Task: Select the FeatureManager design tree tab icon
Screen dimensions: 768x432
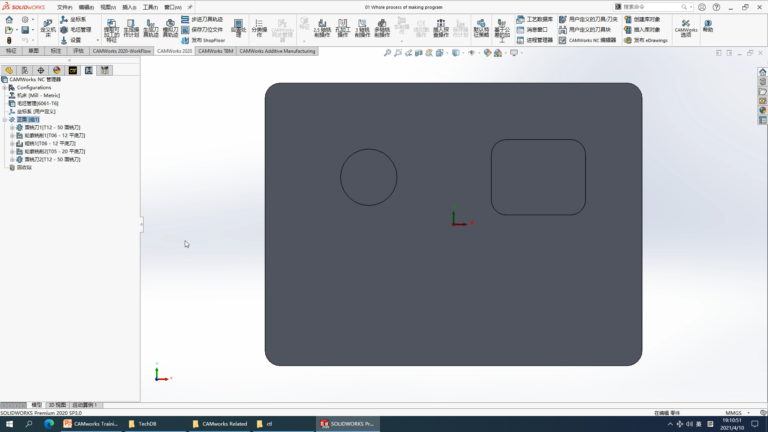Action: click(9, 71)
